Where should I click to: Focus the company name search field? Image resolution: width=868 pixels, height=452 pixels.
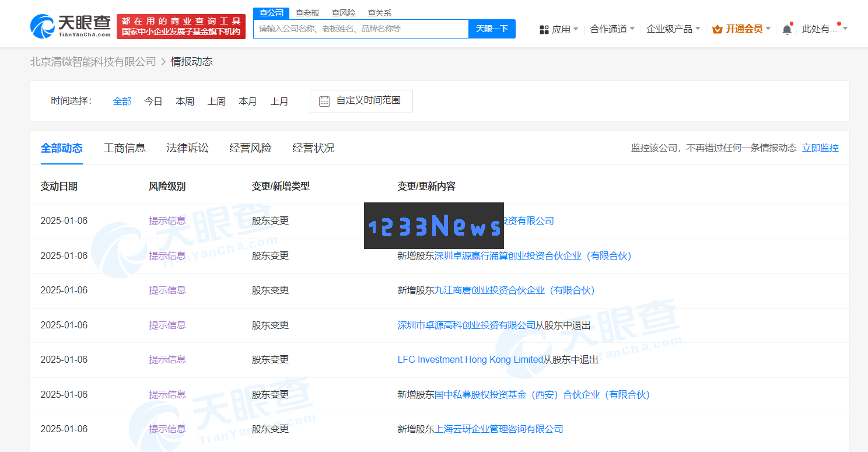point(361,29)
